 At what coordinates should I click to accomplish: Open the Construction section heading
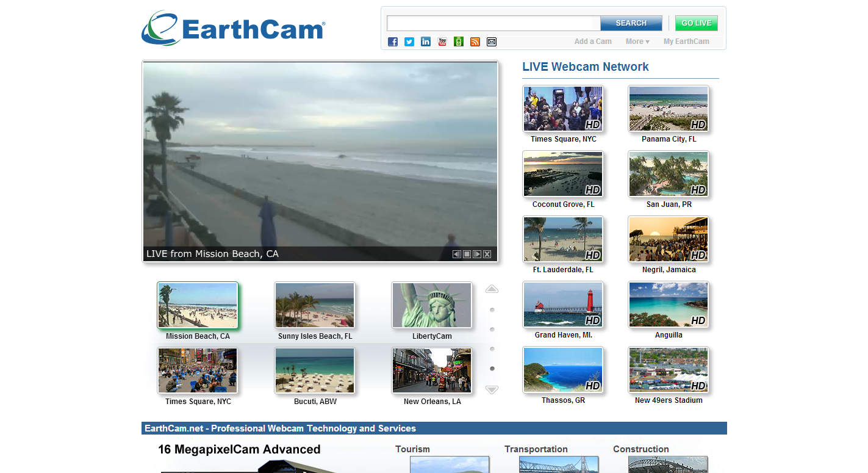tap(641, 449)
